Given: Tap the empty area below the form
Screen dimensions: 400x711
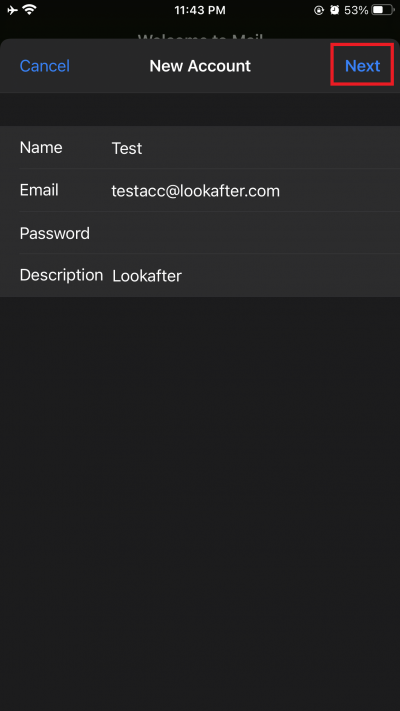Looking at the screenshot, I should click(200, 503).
